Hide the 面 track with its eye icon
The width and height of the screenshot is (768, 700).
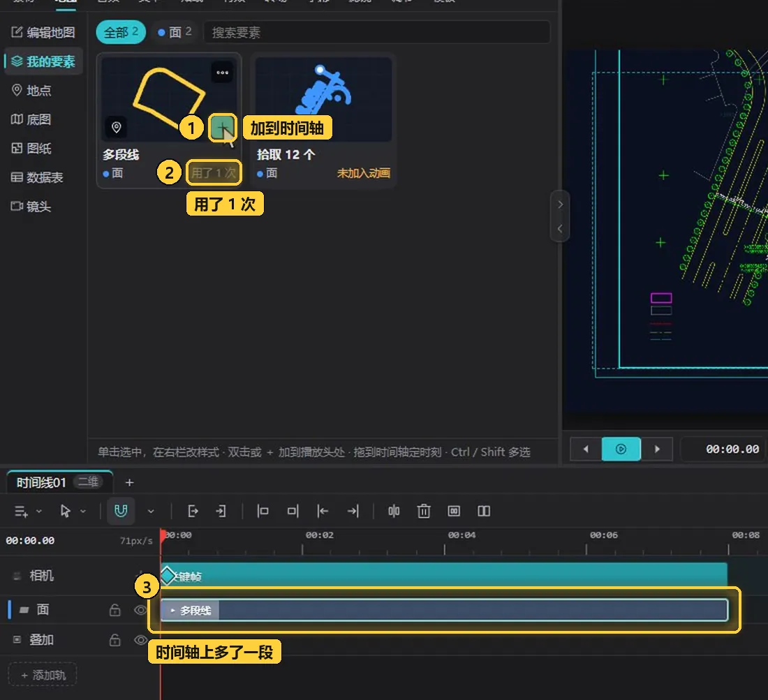[x=140, y=610]
